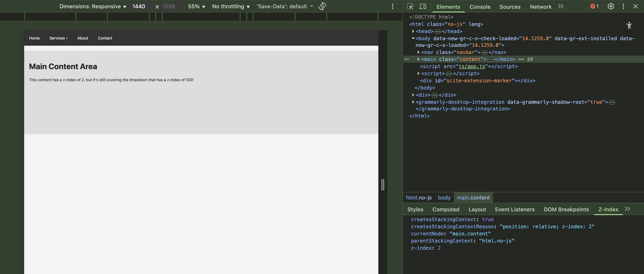Expand the head element via its ellipsis button
644x274 pixels.
tap(438, 31)
